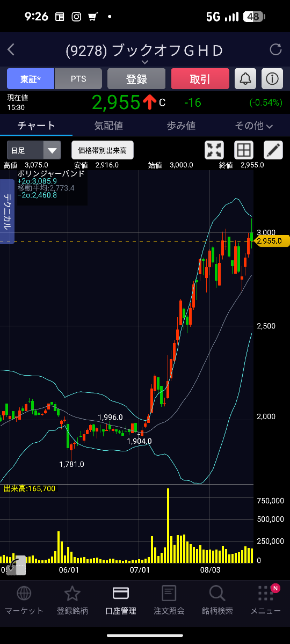Switch to the 歩み値 tab
Image resolution: width=290 pixels, height=644 pixels.
click(x=181, y=126)
